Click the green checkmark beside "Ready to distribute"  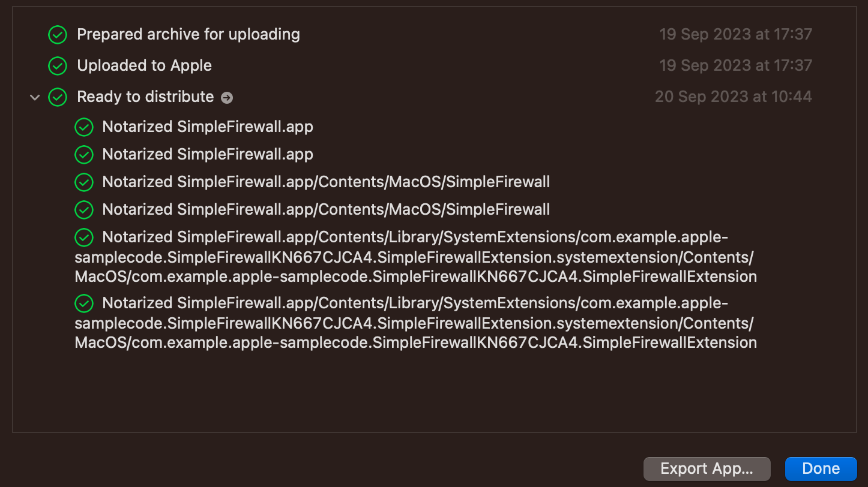(57, 97)
